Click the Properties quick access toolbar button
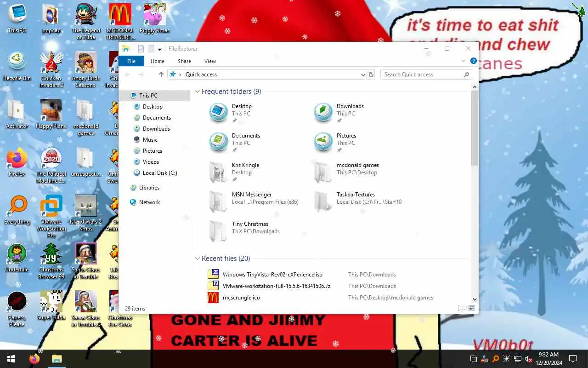Viewport: 588px width, 368px height. point(141,49)
